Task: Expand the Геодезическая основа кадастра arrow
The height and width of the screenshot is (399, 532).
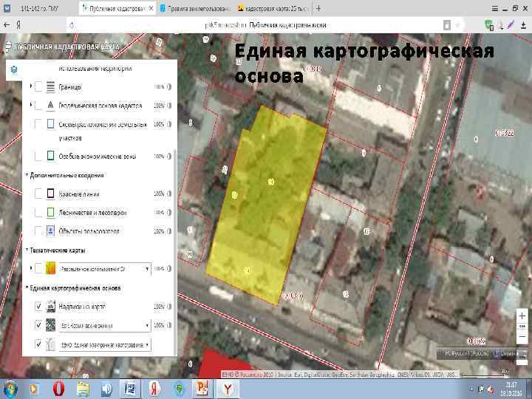Action: click(31, 105)
